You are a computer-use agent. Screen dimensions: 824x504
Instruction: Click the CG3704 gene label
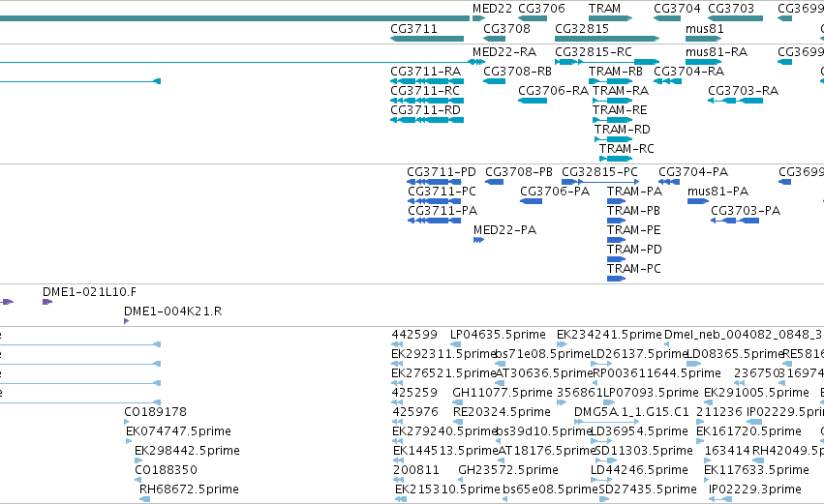677,9
